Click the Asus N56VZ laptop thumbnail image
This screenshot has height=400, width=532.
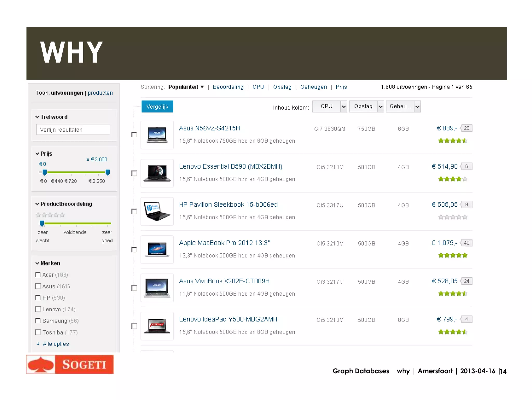tap(157, 135)
